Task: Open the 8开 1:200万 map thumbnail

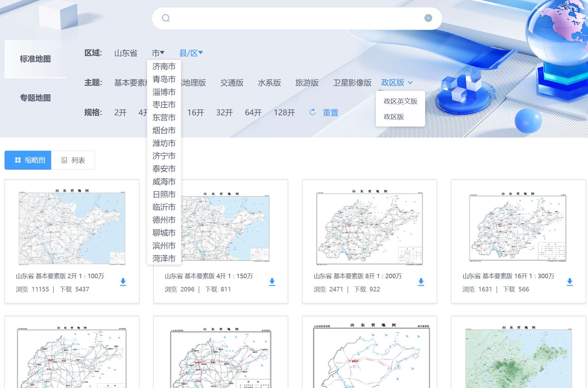Action: (x=369, y=227)
